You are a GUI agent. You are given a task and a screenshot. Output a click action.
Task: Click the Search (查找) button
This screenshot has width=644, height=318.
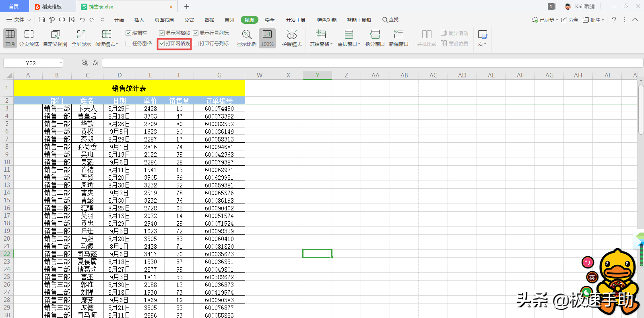pyautogui.click(x=390, y=20)
